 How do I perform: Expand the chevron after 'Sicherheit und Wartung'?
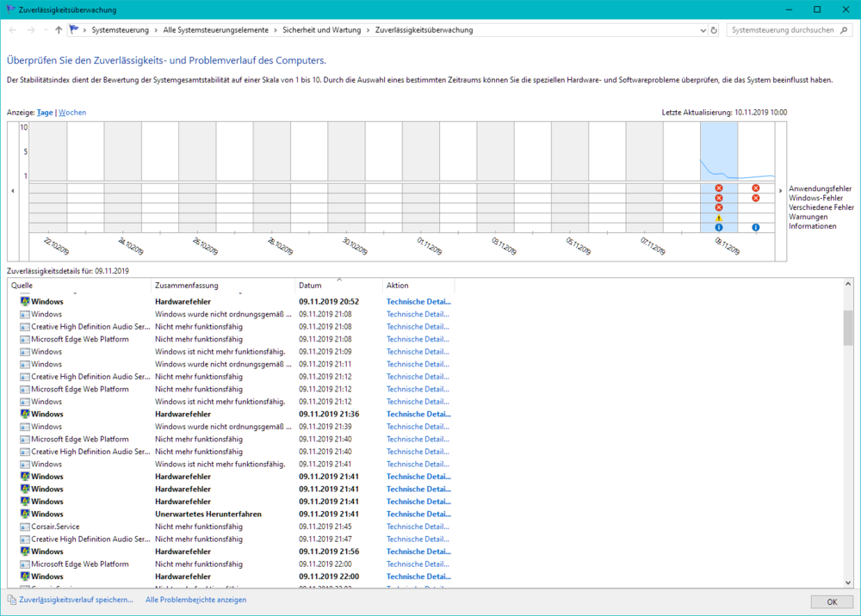(369, 30)
